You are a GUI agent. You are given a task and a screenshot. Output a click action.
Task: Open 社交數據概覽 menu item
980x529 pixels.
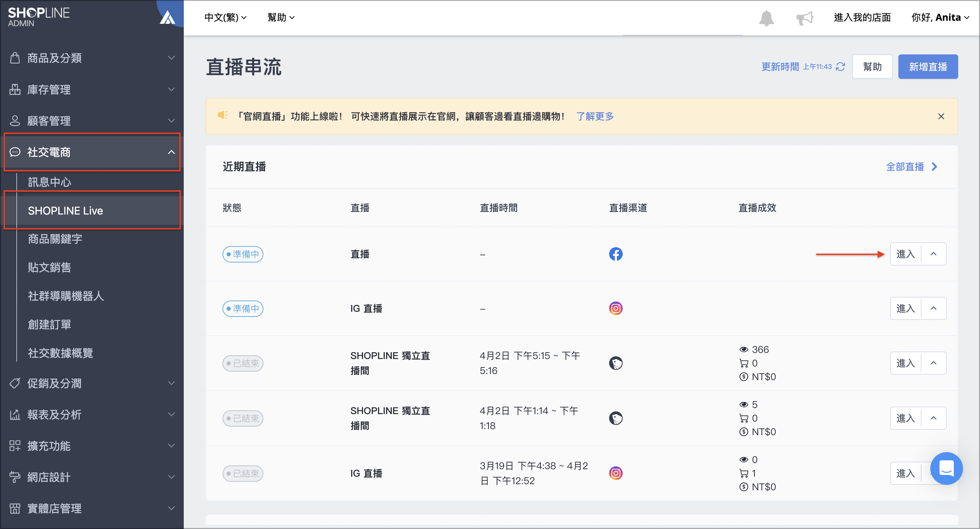(61, 353)
